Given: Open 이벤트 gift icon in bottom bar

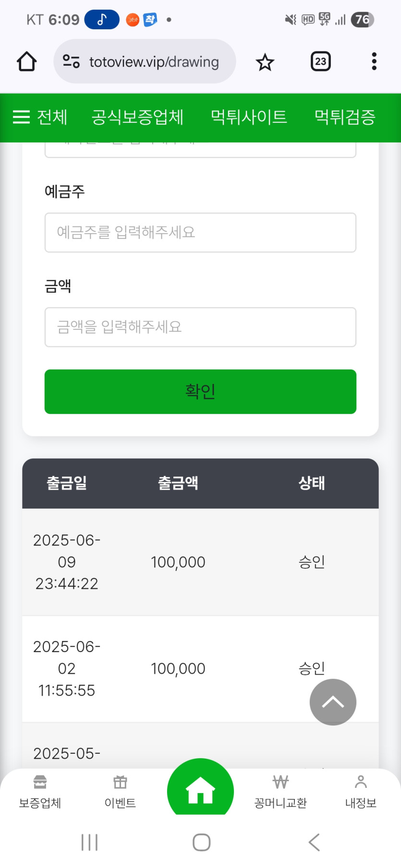Looking at the screenshot, I should 120,791.
